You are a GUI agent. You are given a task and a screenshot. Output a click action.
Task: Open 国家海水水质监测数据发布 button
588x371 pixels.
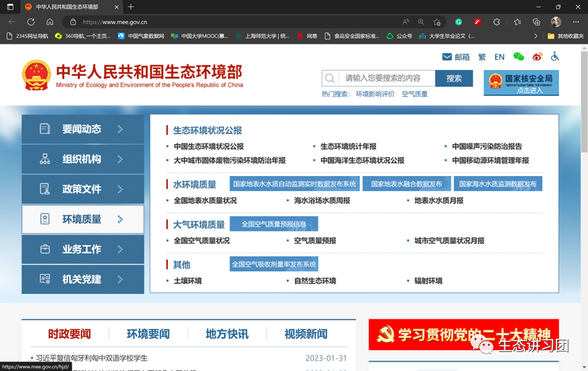point(498,183)
